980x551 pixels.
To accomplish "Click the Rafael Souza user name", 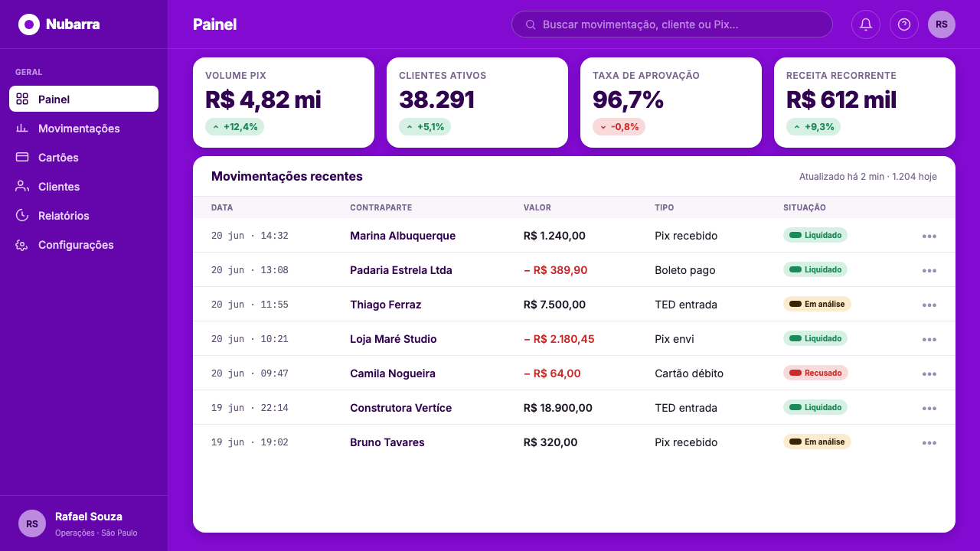I will pyautogui.click(x=89, y=517).
